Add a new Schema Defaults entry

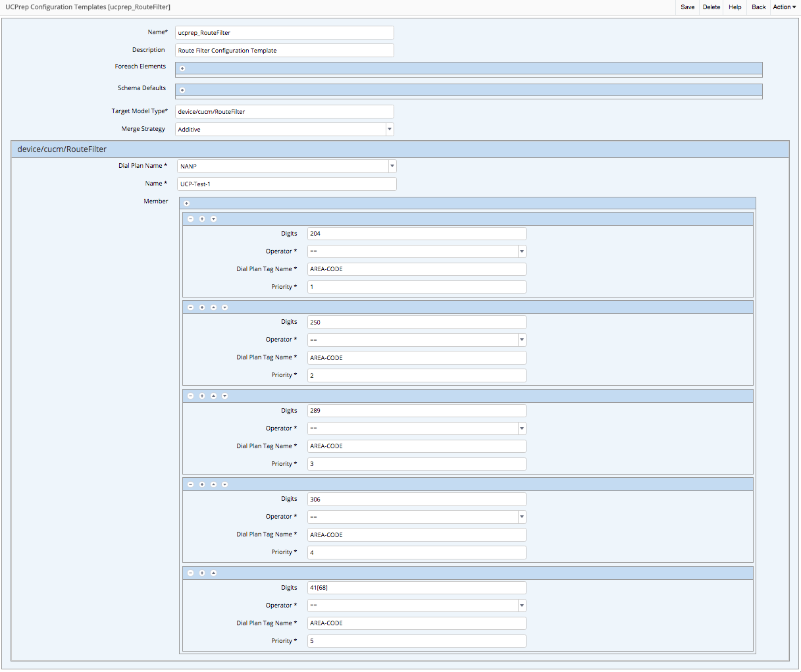click(x=182, y=90)
